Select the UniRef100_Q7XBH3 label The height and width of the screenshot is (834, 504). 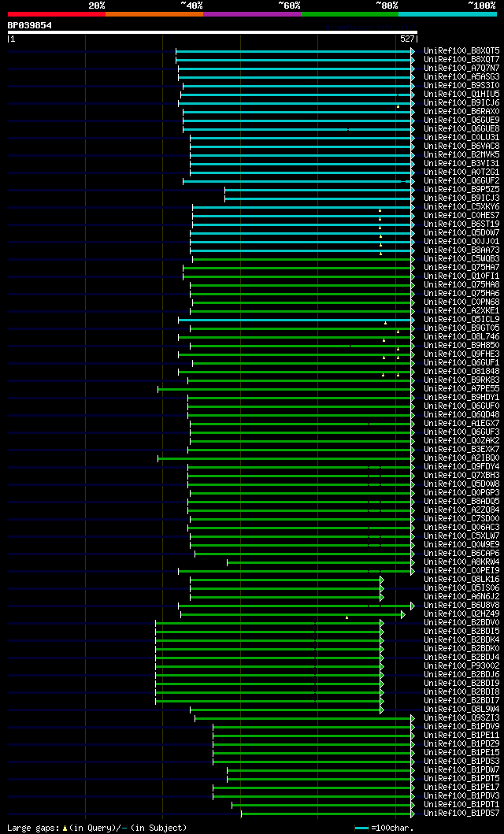click(x=461, y=476)
